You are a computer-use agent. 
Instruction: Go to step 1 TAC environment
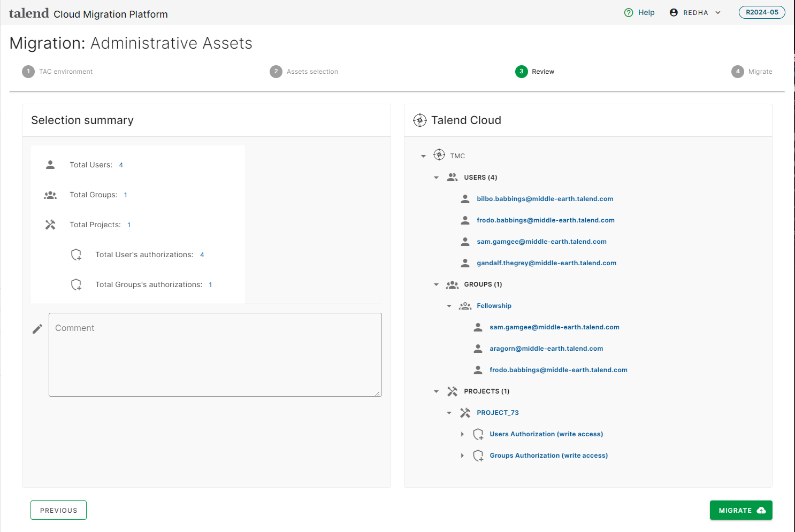point(57,72)
